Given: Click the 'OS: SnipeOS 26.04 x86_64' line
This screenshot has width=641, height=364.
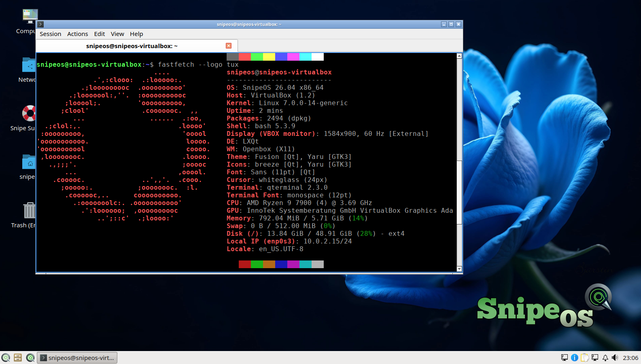Looking at the screenshot, I should [275, 88].
